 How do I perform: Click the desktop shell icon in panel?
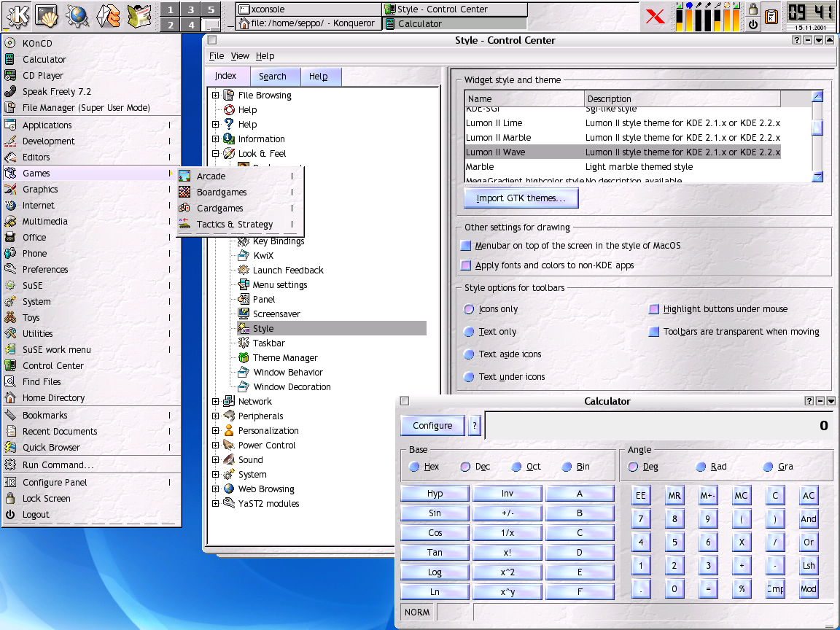pyautogui.click(x=47, y=15)
